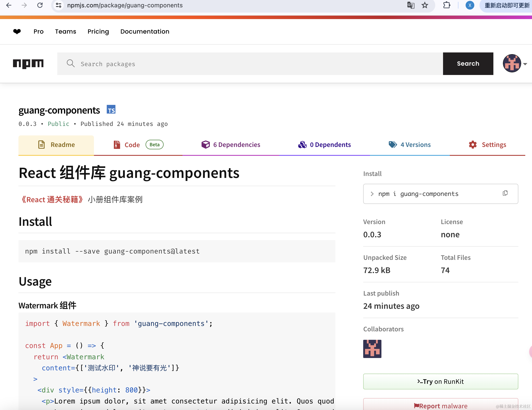Click the import Watermark code line
This screenshot has height=410, width=532.
click(119, 323)
